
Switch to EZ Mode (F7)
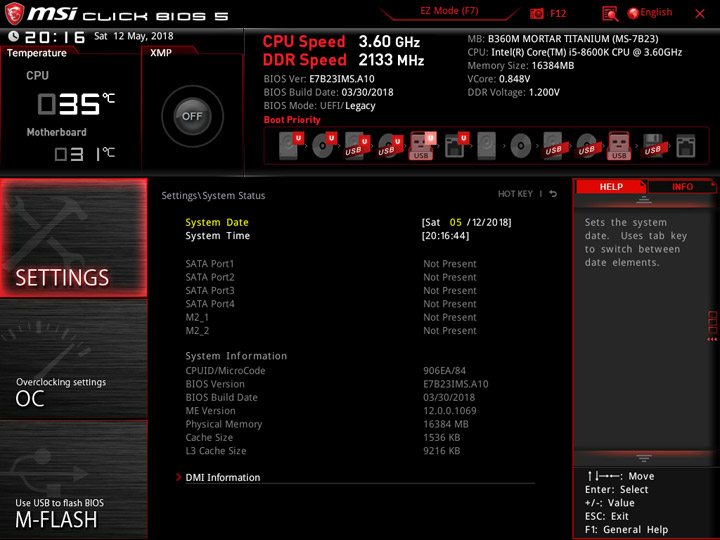tap(450, 11)
